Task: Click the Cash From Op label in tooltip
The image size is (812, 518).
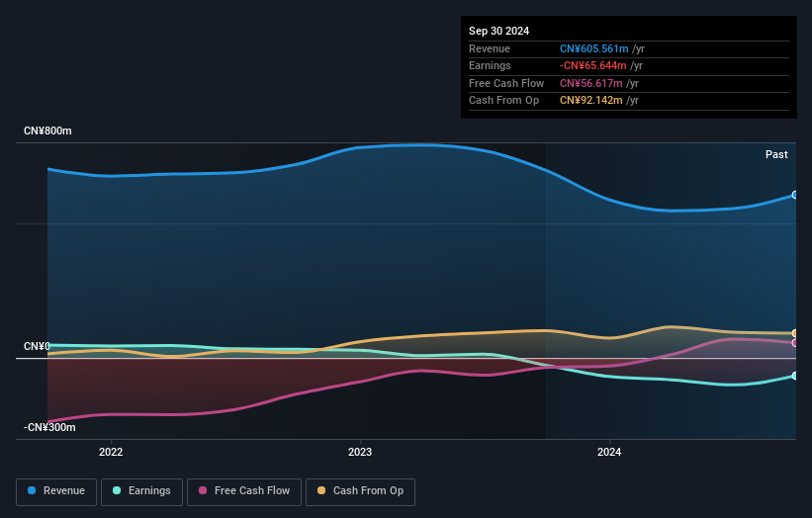Action: click(503, 101)
